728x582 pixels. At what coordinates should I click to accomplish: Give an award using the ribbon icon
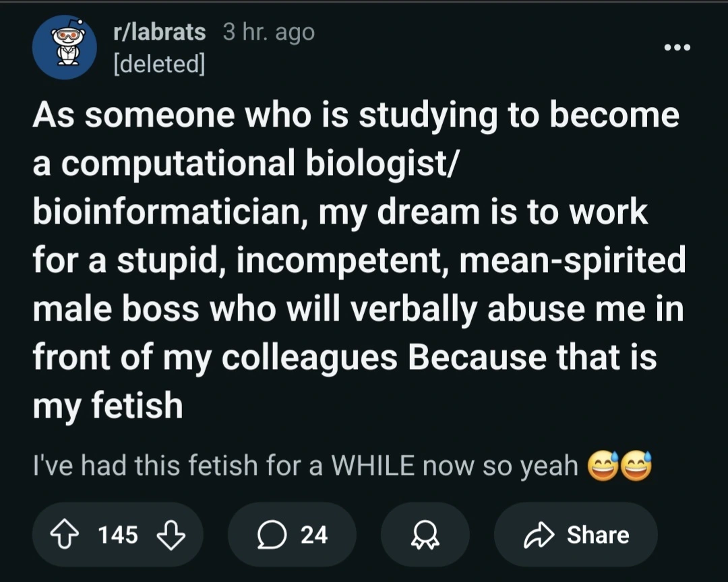(425, 535)
